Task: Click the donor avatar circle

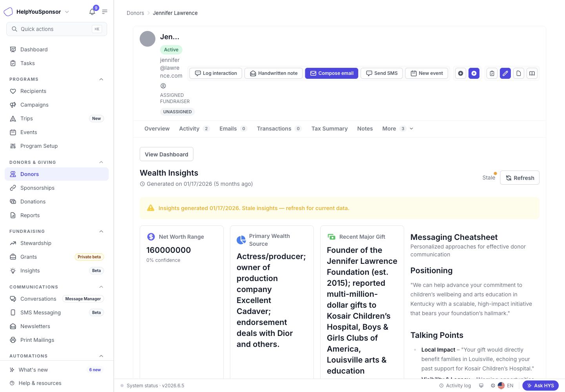Action: point(148,39)
